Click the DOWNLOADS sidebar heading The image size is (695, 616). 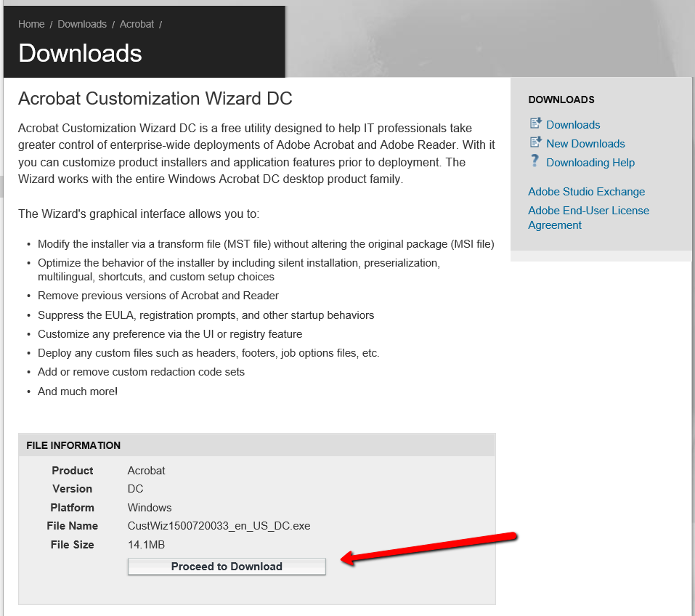click(x=561, y=100)
